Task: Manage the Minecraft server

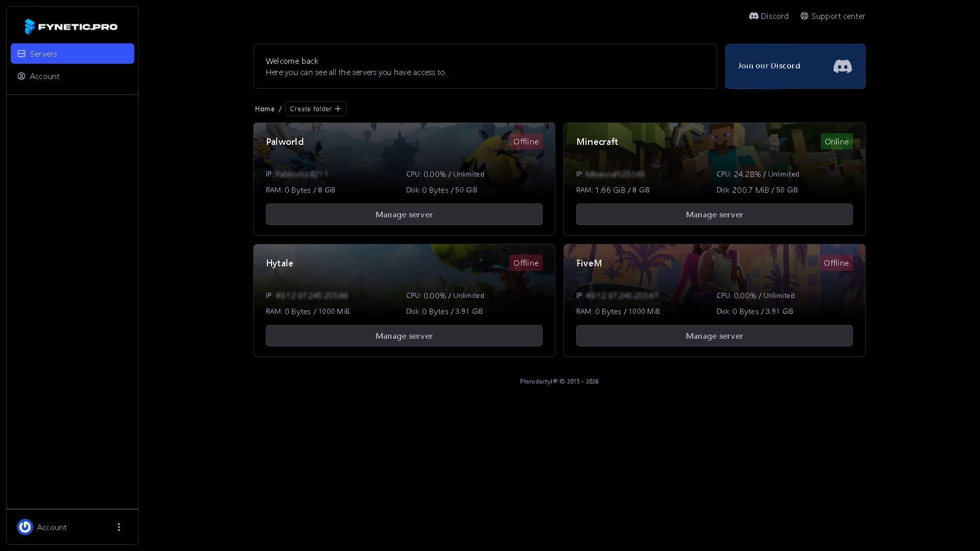Action: (715, 214)
